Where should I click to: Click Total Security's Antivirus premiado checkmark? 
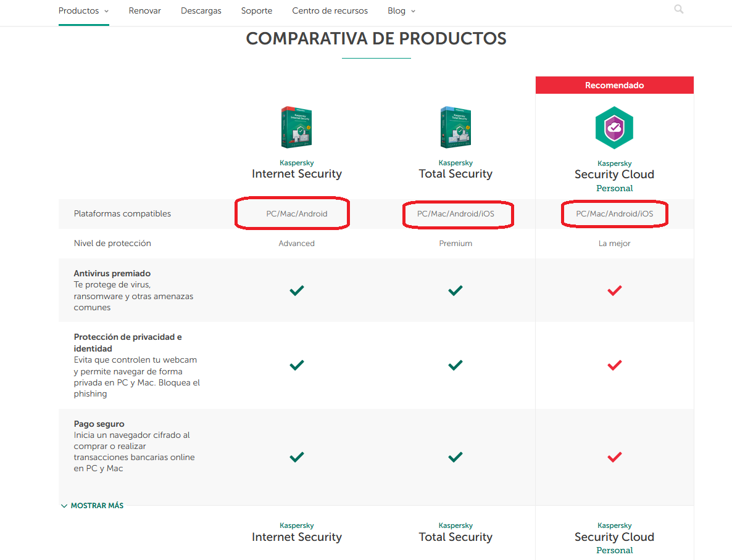[455, 290]
